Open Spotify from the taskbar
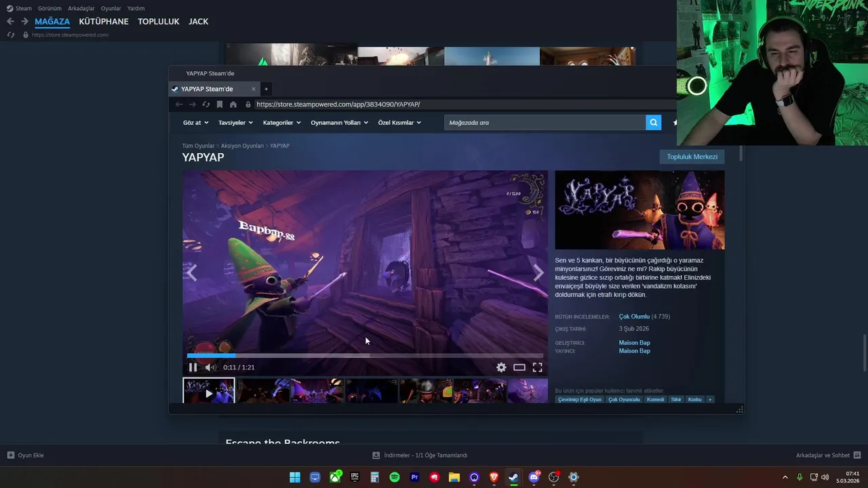The width and height of the screenshot is (868, 488). 395,477
